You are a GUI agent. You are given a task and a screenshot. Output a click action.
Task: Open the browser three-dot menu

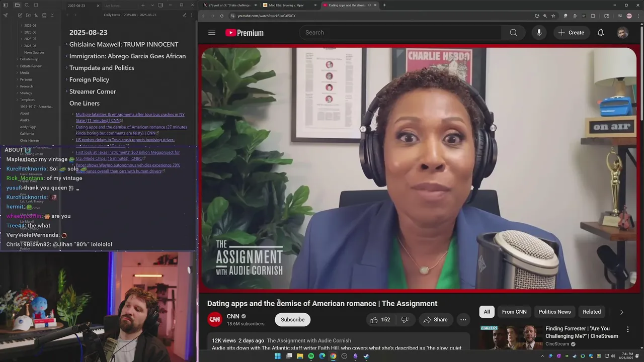coord(638,16)
